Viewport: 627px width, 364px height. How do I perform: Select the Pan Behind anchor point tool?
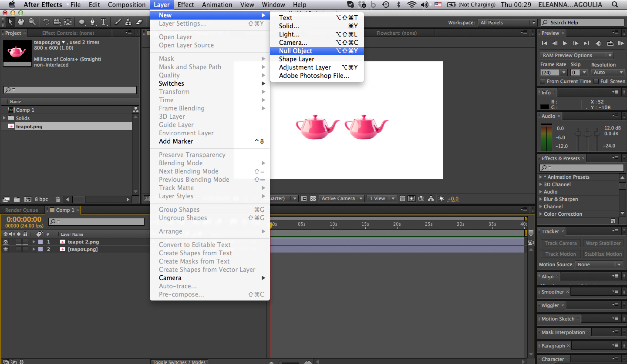click(68, 22)
